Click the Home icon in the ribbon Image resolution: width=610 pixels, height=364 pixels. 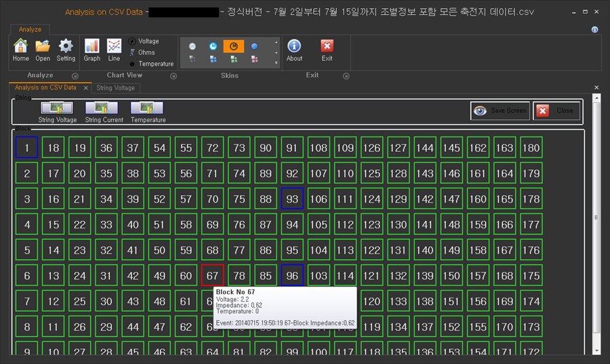[x=20, y=50]
